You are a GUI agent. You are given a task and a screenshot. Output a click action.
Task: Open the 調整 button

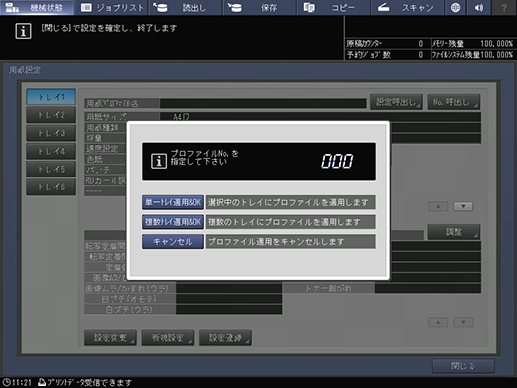[454, 232]
